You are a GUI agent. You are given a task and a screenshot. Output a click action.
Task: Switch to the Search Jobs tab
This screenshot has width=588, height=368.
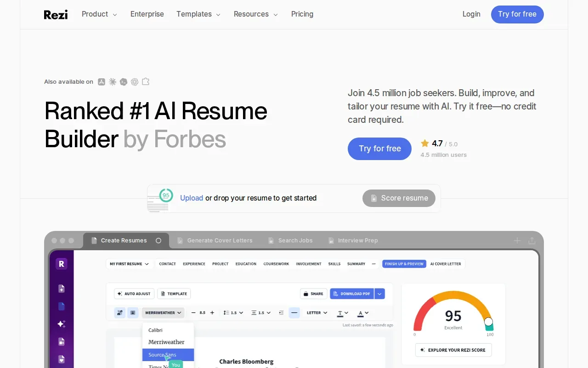[x=290, y=241]
